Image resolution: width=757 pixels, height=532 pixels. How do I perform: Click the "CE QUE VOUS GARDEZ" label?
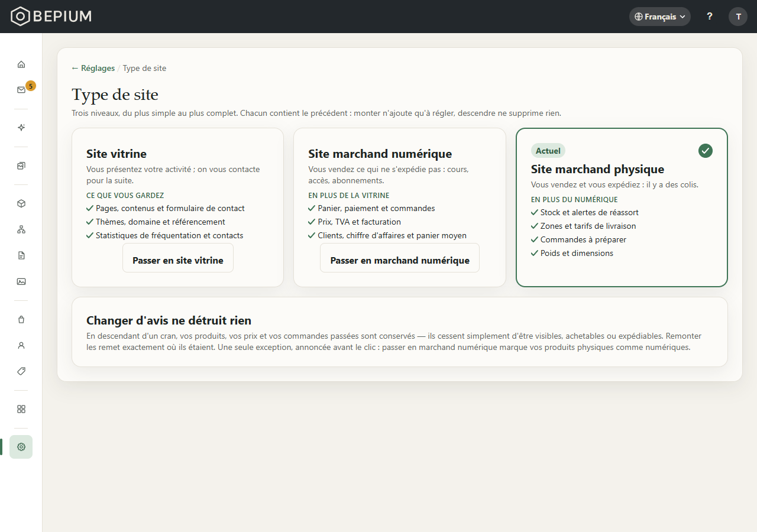tap(125, 195)
